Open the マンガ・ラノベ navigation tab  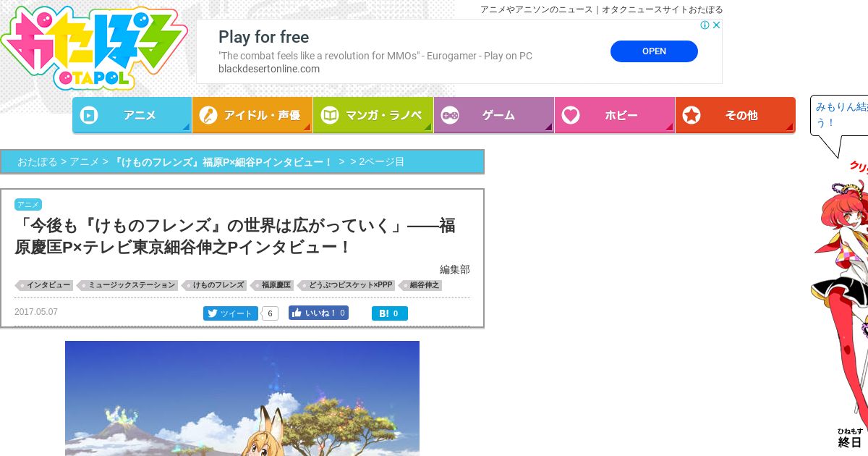[373, 115]
